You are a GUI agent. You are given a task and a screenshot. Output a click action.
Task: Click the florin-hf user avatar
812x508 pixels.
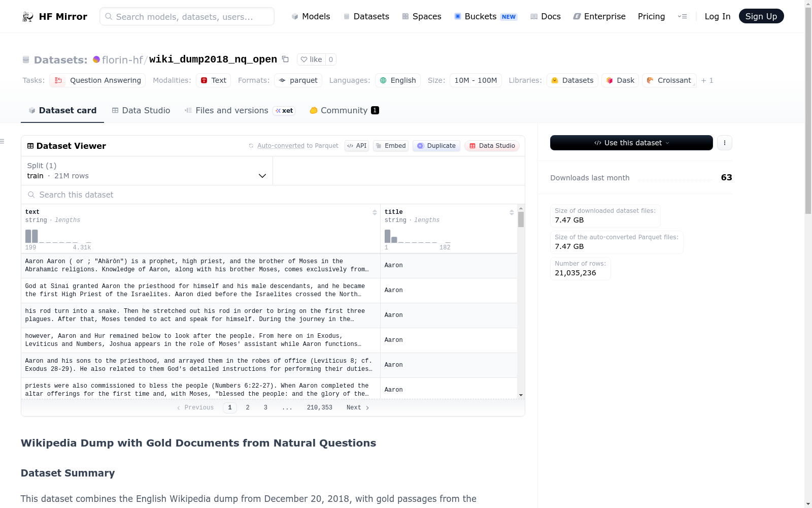click(x=96, y=59)
